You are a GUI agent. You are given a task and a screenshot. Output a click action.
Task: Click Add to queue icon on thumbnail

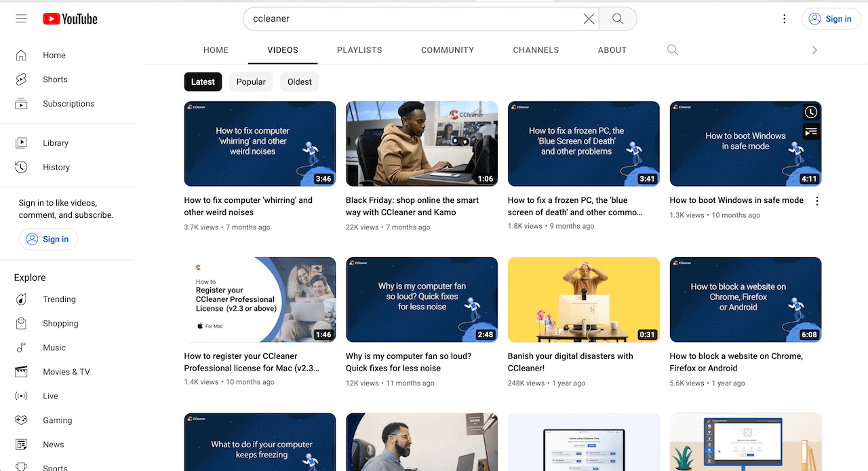click(x=810, y=132)
